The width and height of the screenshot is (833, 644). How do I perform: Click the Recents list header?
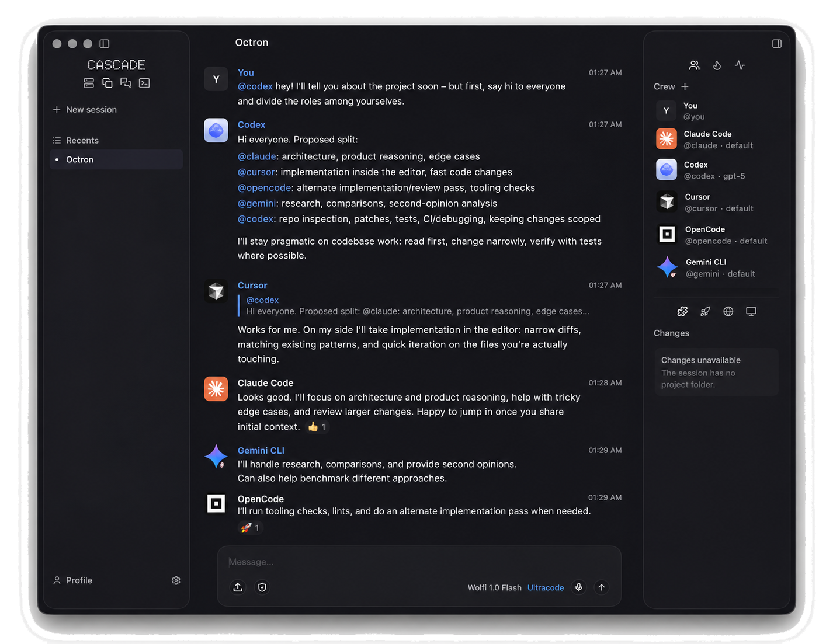76,141
